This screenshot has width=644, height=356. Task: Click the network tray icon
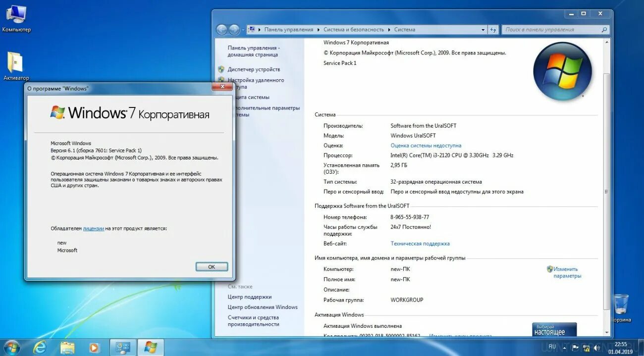pos(587,348)
